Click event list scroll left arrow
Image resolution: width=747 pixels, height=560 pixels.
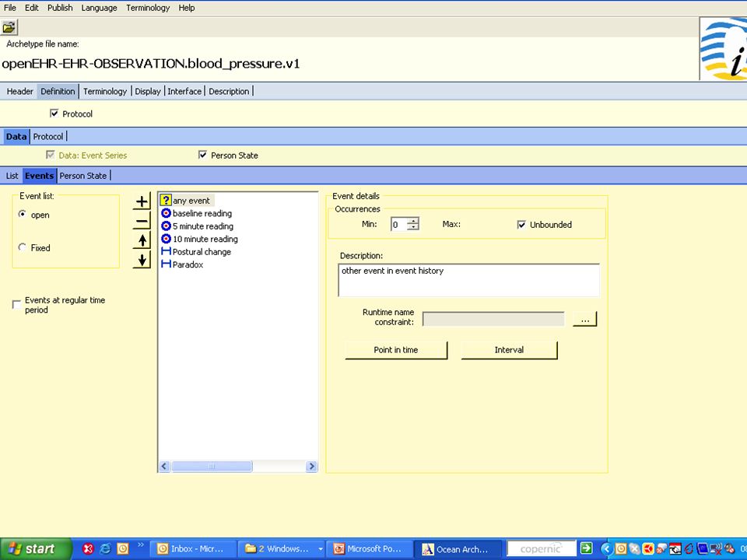pyautogui.click(x=164, y=466)
